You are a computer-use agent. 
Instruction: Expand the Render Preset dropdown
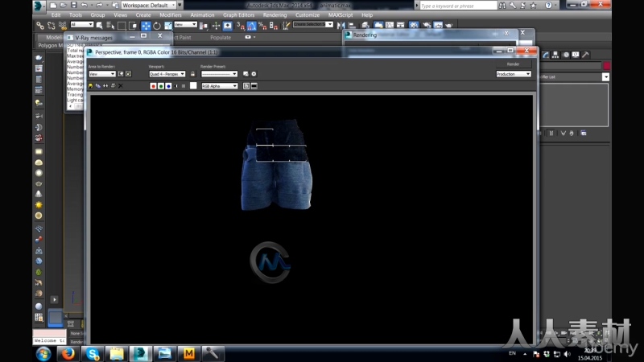click(x=219, y=74)
